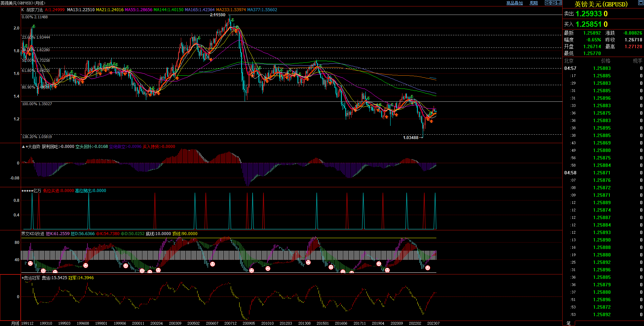Click the 04:58 row in tick list
Image resolution: width=644 pixels, height=326 pixels.
[570, 173]
